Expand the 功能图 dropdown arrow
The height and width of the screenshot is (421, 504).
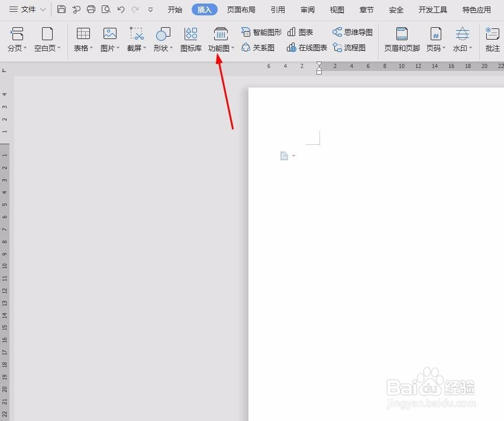232,48
